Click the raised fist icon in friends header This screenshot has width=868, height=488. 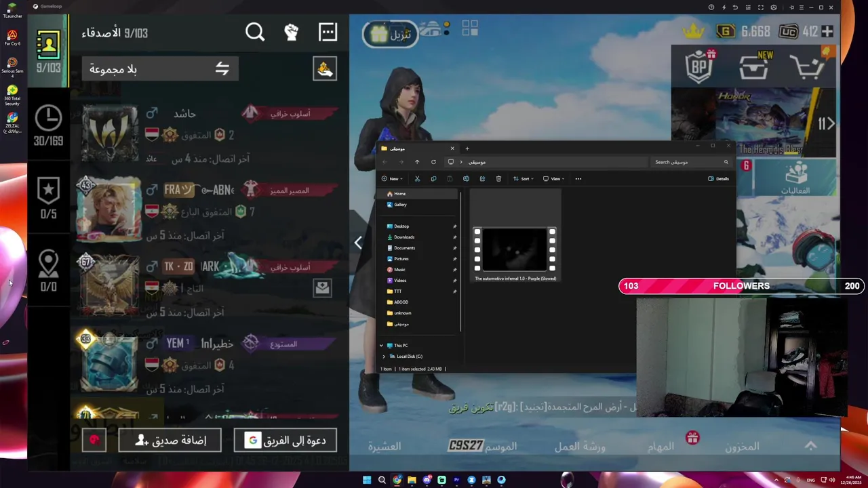[291, 32]
